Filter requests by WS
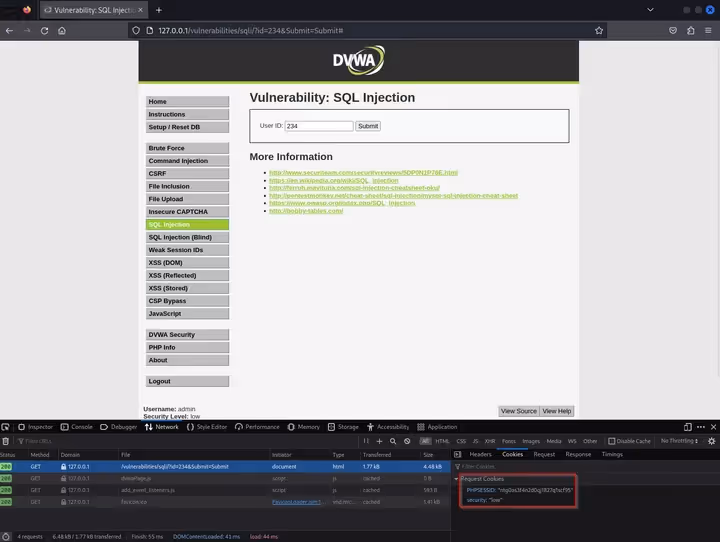 (572, 441)
